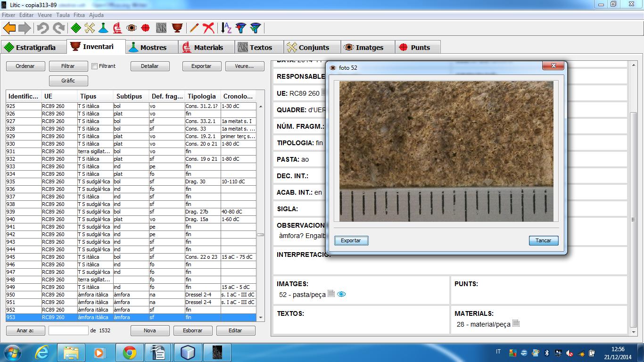
Task: Click the red X delete toolbar icon
Action: tap(208, 28)
